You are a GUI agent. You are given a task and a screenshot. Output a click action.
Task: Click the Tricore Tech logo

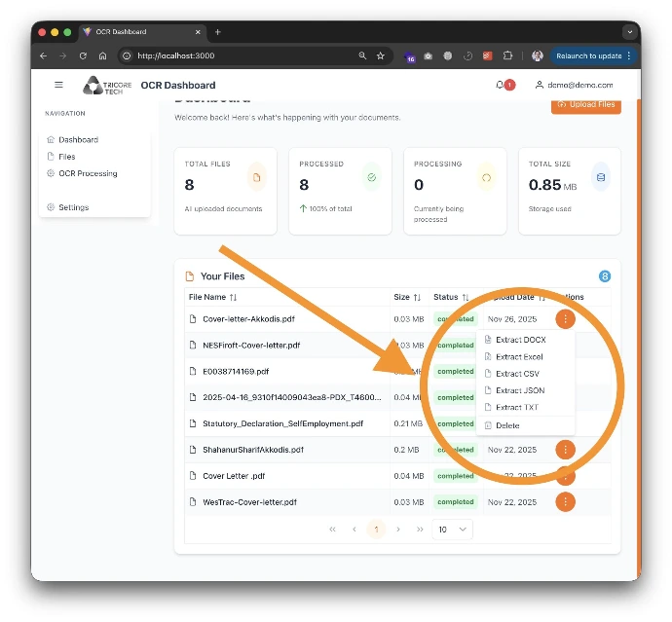pyautogui.click(x=107, y=86)
